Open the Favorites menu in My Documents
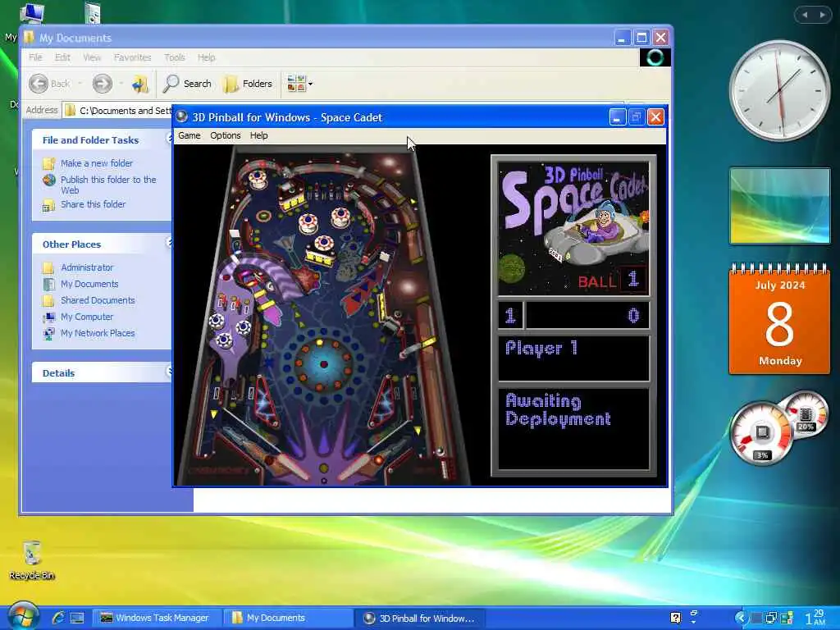The height and width of the screenshot is (630, 840). click(132, 57)
